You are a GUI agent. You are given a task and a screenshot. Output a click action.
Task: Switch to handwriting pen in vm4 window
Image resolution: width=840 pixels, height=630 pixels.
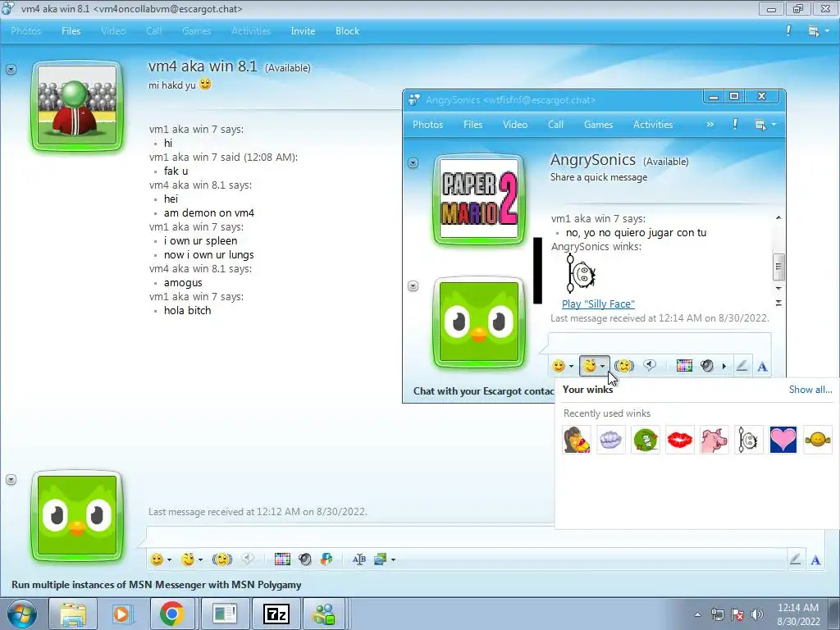tap(796, 559)
